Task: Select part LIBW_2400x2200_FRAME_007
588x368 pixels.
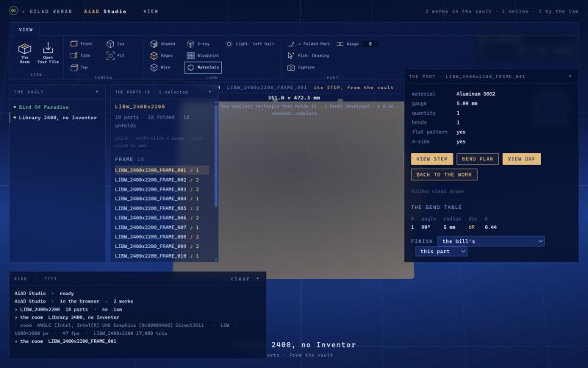Action: (162, 227)
